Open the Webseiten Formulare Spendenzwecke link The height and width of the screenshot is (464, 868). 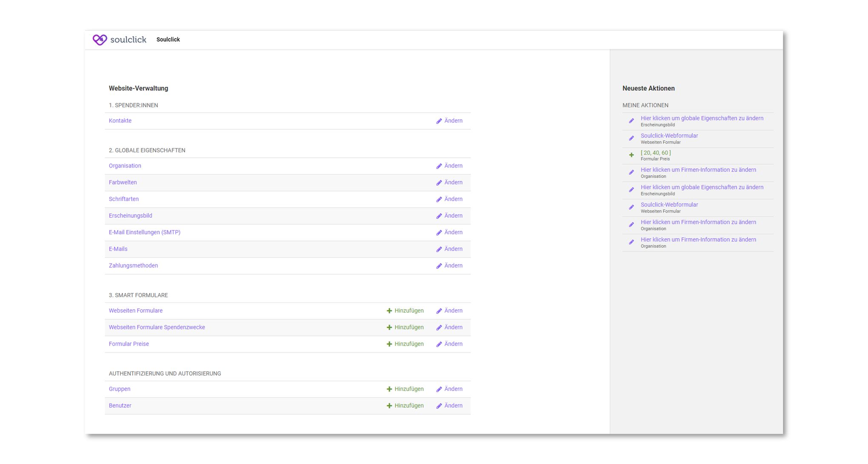157,327
